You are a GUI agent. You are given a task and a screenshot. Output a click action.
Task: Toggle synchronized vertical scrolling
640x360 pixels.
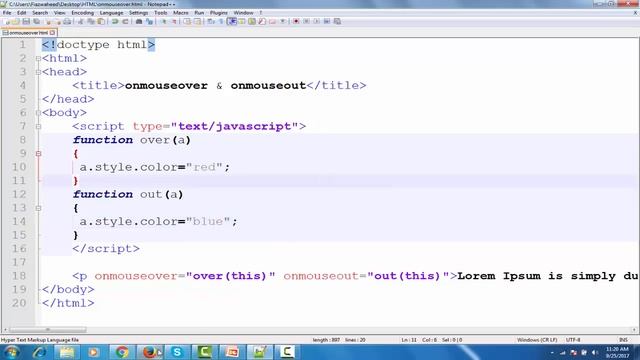click(x=187, y=21)
